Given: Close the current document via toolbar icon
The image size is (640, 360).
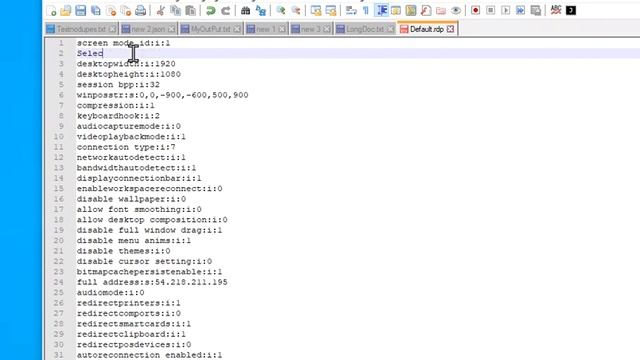Looking at the screenshot, I should click(111, 11).
